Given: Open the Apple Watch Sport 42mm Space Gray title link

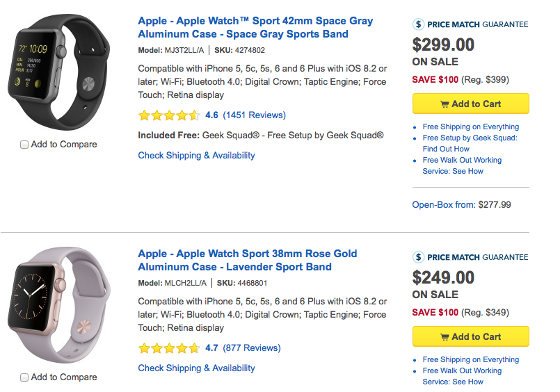Looking at the screenshot, I should [x=255, y=28].
